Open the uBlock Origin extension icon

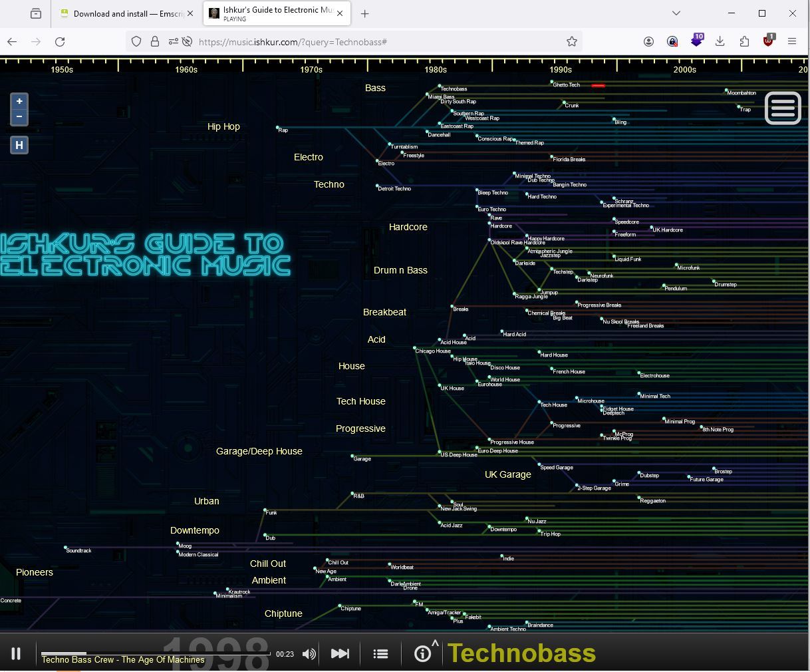[768, 41]
